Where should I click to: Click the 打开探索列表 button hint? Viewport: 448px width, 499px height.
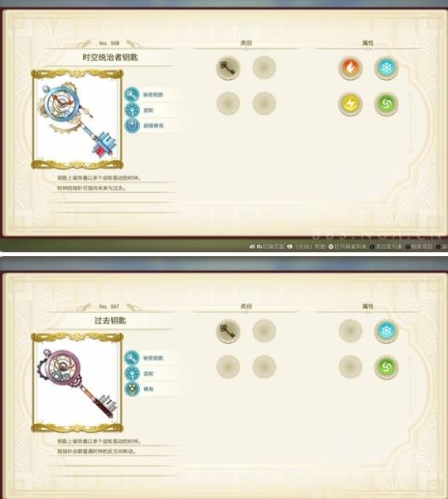[x=348, y=247]
